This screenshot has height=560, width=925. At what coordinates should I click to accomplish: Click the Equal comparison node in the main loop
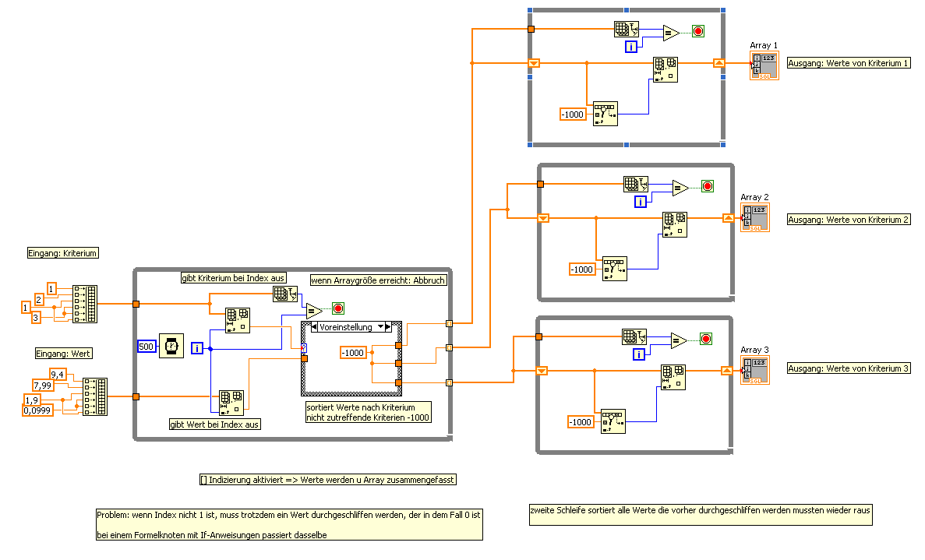314,311
